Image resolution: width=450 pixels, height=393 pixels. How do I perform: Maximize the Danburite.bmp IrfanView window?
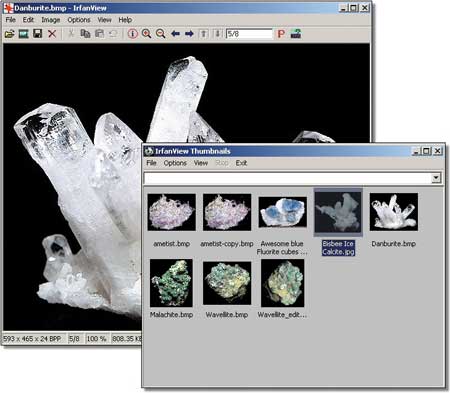pos(354,8)
